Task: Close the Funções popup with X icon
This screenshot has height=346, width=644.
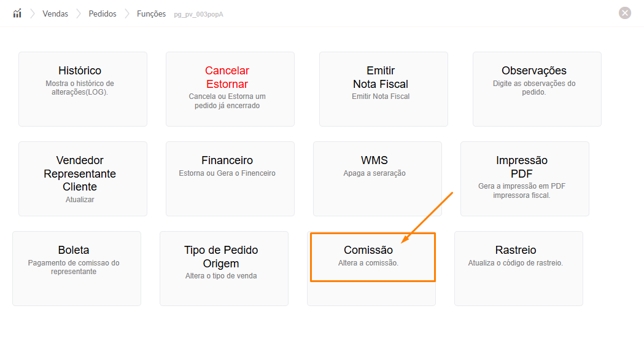Action: coord(625,13)
